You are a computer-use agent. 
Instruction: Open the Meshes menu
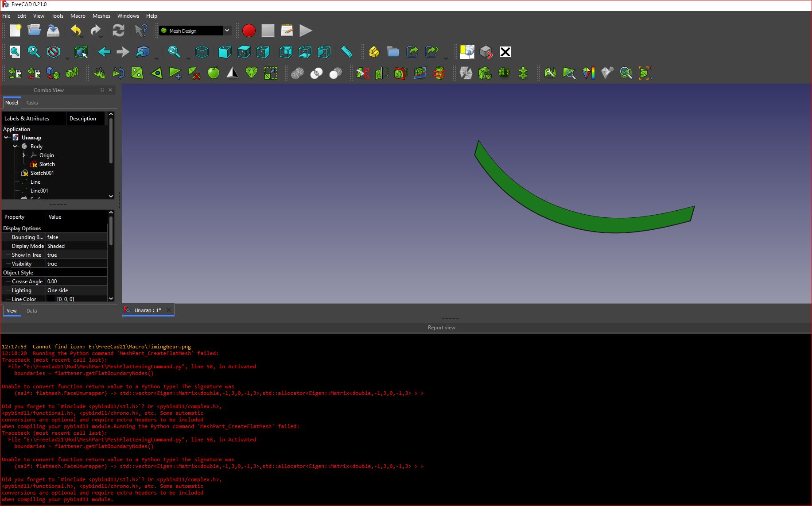[101, 15]
